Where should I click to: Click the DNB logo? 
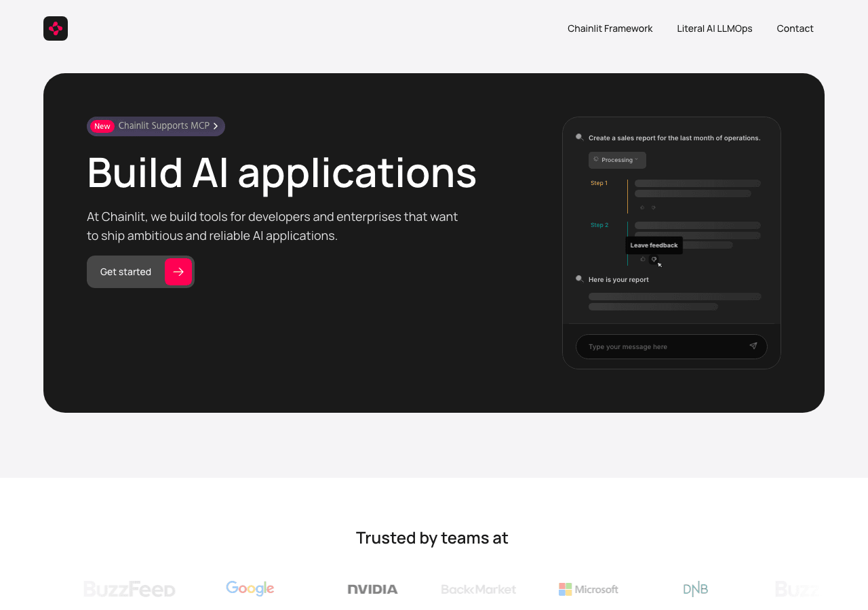tap(696, 589)
